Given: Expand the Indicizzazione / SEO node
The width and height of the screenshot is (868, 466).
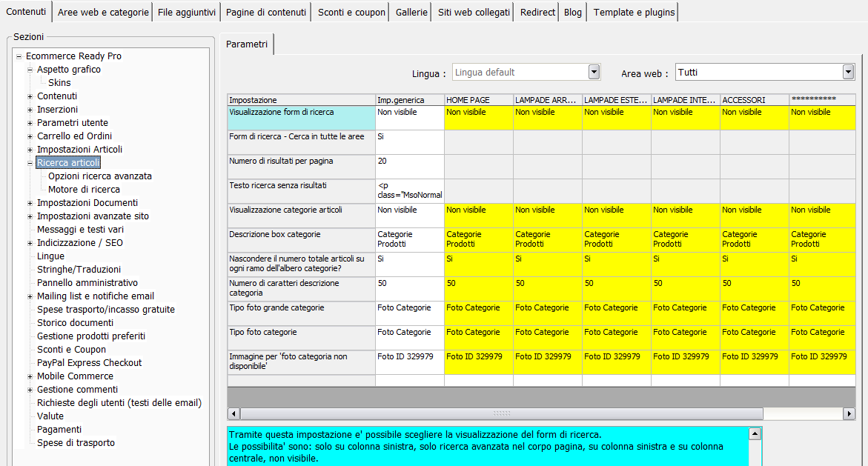Looking at the screenshot, I should point(30,243).
